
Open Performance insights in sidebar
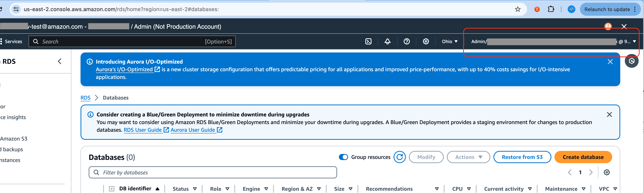pos(13,117)
